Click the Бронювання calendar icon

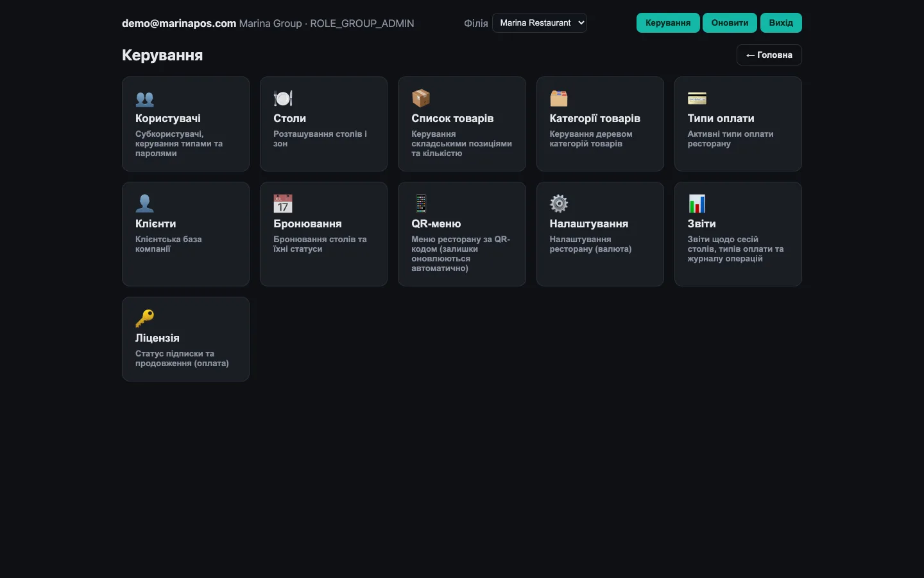[283, 204]
